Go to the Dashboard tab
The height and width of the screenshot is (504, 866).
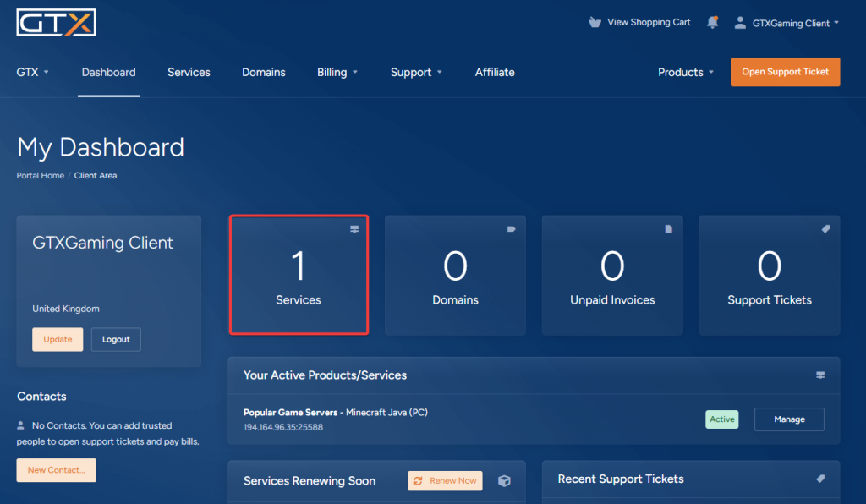point(109,73)
